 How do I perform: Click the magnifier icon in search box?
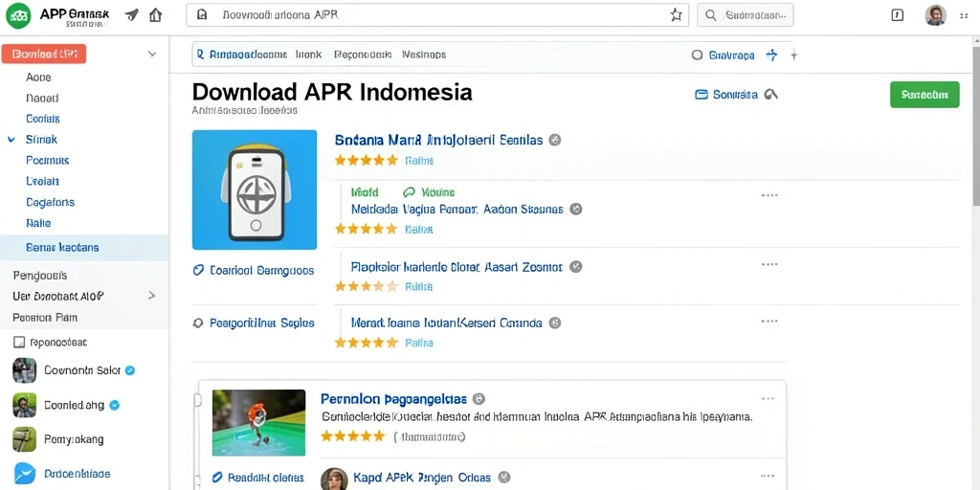pyautogui.click(x=711, y=15)
